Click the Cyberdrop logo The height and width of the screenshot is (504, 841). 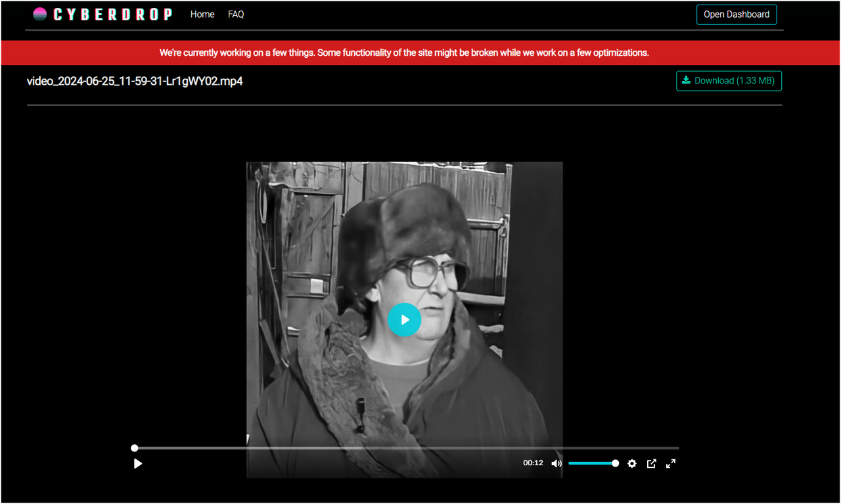pyautogui.click(x=103, y=14)
